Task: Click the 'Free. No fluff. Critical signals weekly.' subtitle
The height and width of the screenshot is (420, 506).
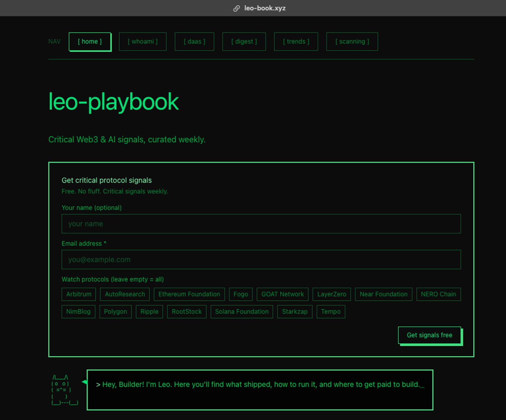Action: pyautogui.click(x=115, y=192)
